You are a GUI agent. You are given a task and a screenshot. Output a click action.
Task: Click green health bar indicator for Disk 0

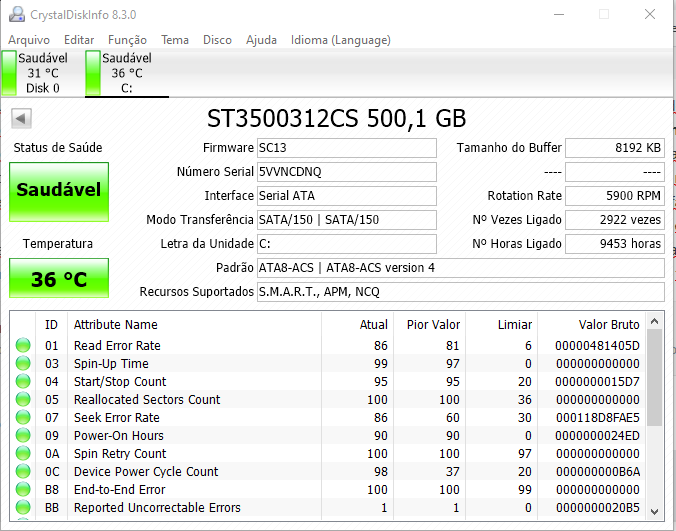(9, 73)
